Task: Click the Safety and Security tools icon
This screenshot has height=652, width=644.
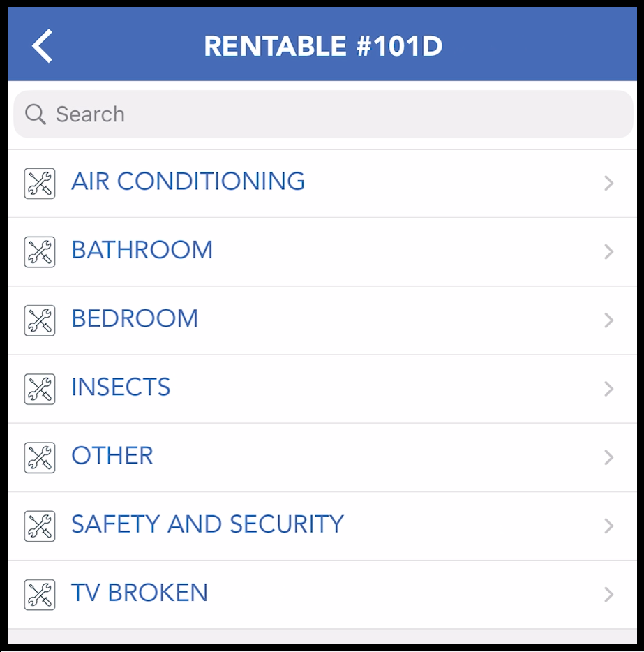Action: point(40,526)
